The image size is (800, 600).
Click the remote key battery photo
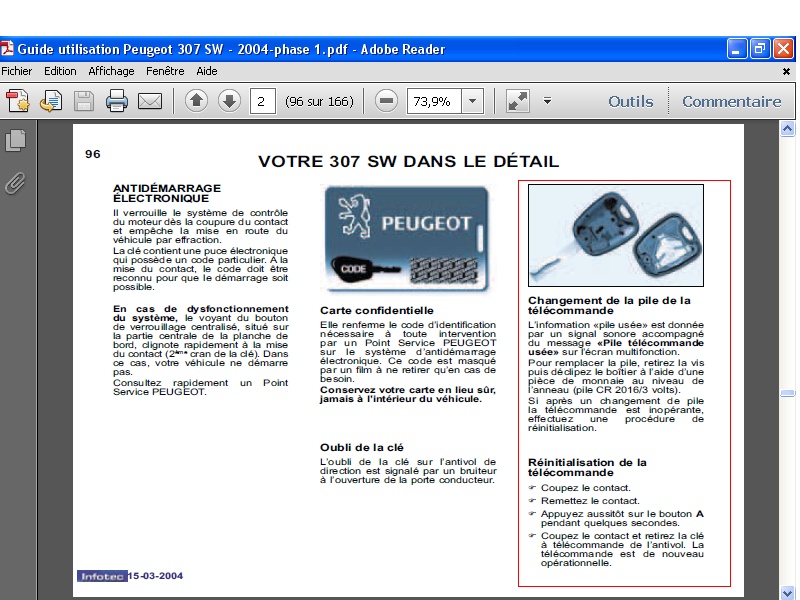click(616, 235)
